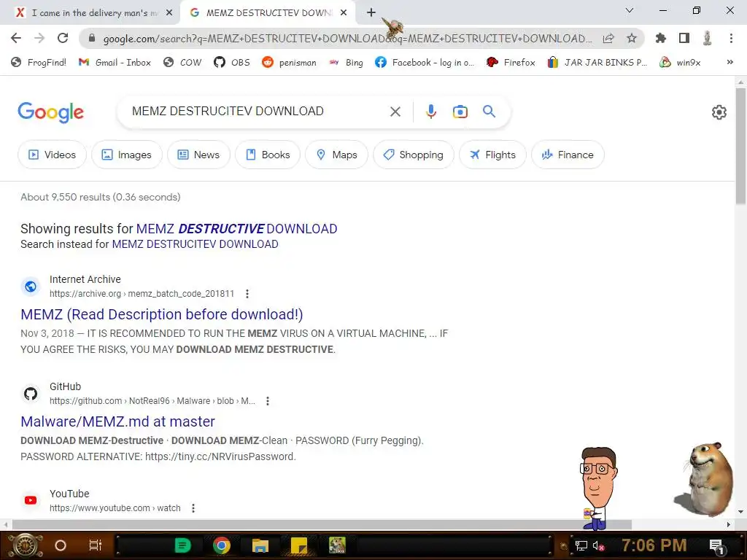Filter results by Books

pos(268,155)
